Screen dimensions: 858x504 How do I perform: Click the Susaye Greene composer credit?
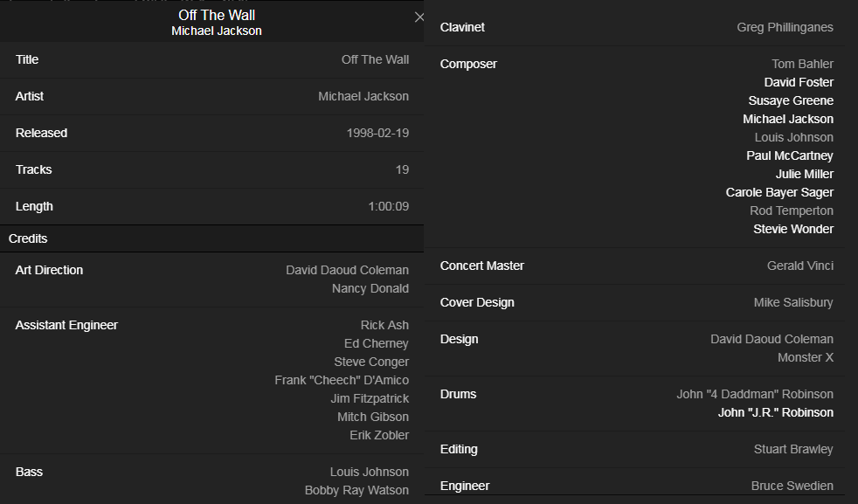(x=791, y=100)
